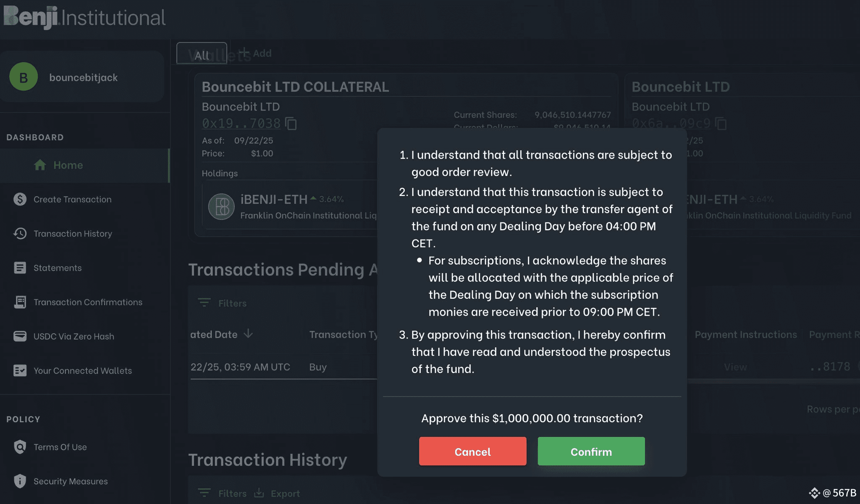The height and width of the screenshot is (504, 860).
Task: Go to Home in dashboard sidebar
Action: coord(68,165)
